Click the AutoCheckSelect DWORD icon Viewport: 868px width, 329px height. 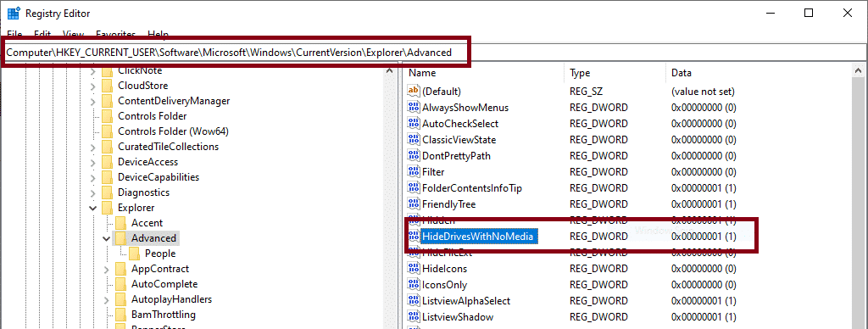414,123
